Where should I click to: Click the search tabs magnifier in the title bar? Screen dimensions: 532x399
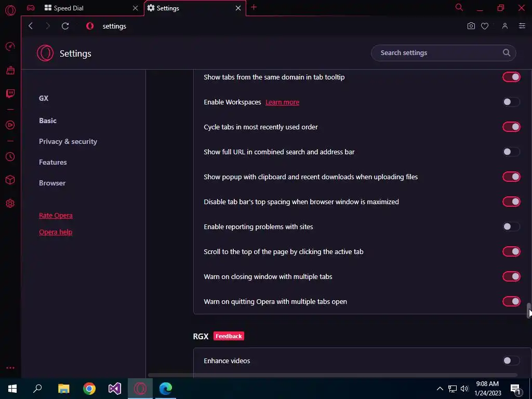(459, 7)
